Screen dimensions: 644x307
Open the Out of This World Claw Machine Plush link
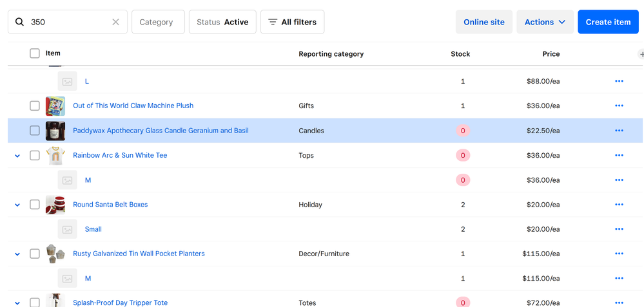pyautogui.click(x=133, y=106)
